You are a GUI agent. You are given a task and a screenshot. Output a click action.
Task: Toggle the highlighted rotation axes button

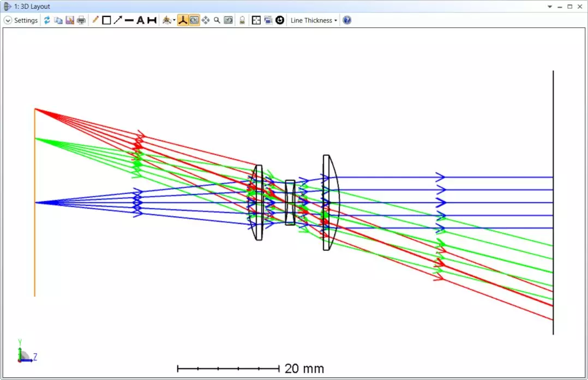(x=183, y=20)
